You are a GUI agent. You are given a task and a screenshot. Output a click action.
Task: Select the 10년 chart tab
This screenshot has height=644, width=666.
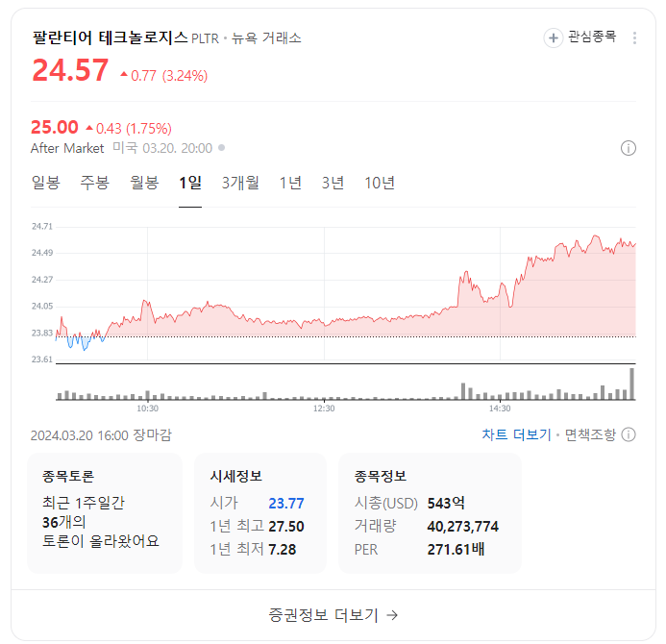(380, 183)
